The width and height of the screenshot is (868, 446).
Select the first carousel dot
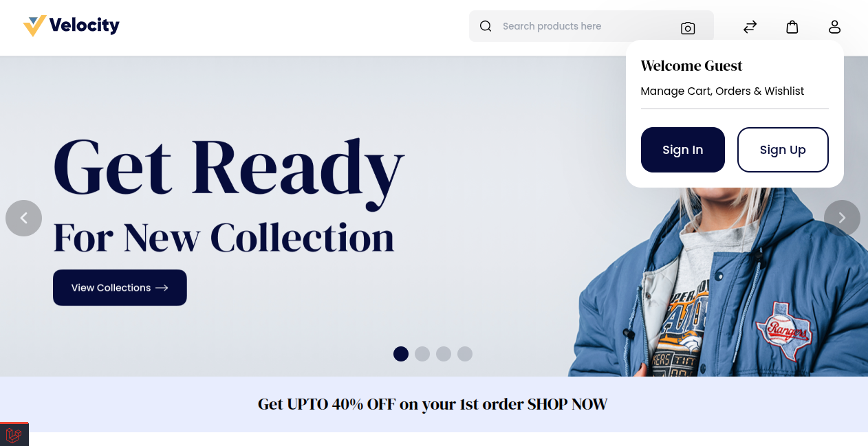401,354
